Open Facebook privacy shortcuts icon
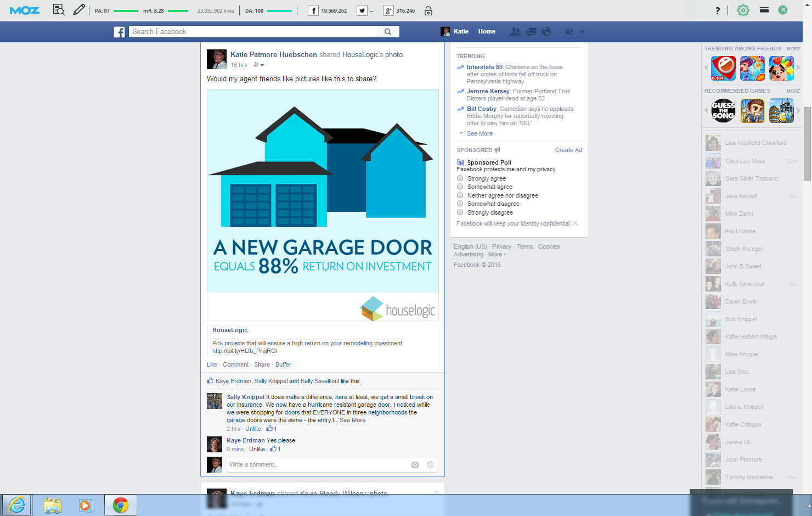 pos(569,32)
